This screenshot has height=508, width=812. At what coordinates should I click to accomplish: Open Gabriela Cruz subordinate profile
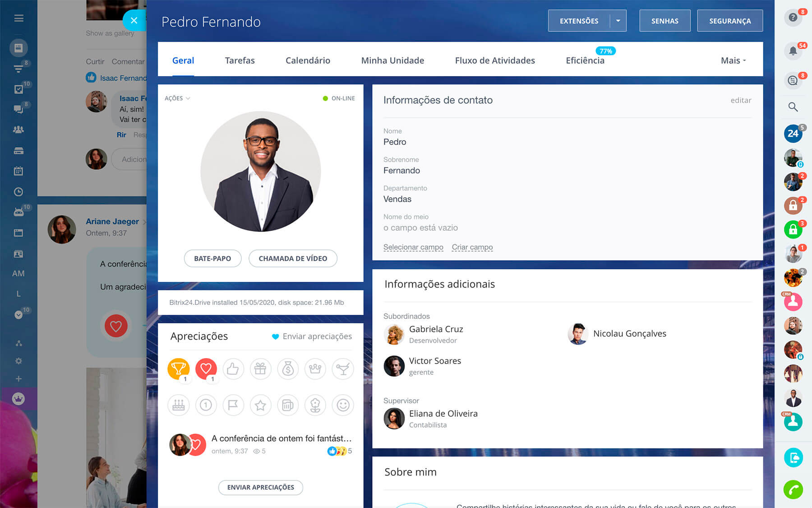point(436,329)
